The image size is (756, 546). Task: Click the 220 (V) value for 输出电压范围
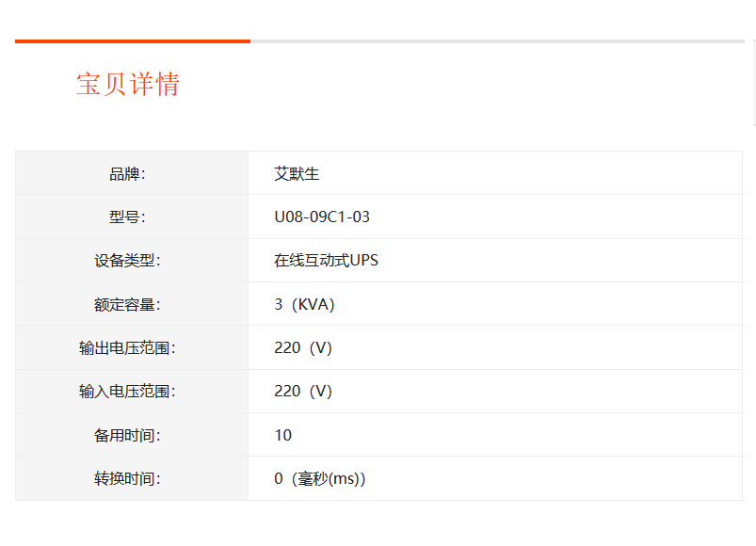point(303,348)
